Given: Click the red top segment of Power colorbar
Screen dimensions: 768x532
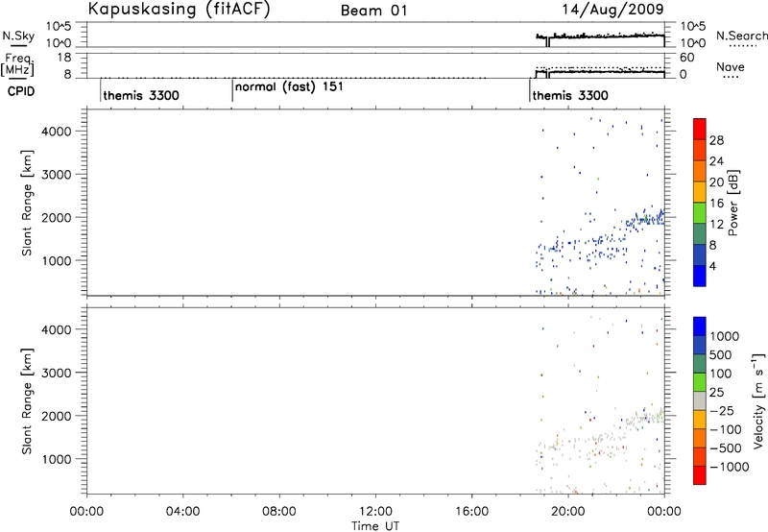Looking at the screenshot, I should 700,129.
